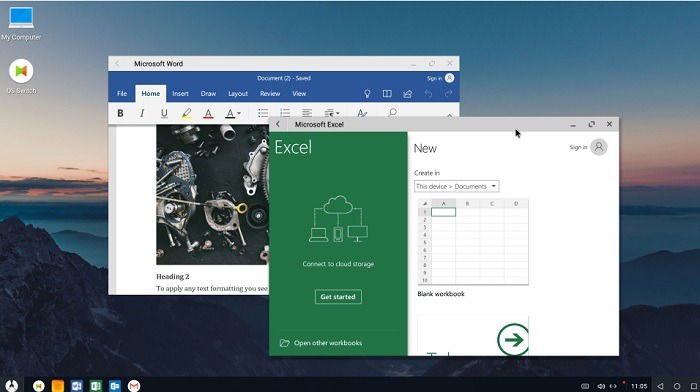The image size is (700, 392).
Task: Toggle Underline formatting in Word toolbar
Action: click(164, 113)
